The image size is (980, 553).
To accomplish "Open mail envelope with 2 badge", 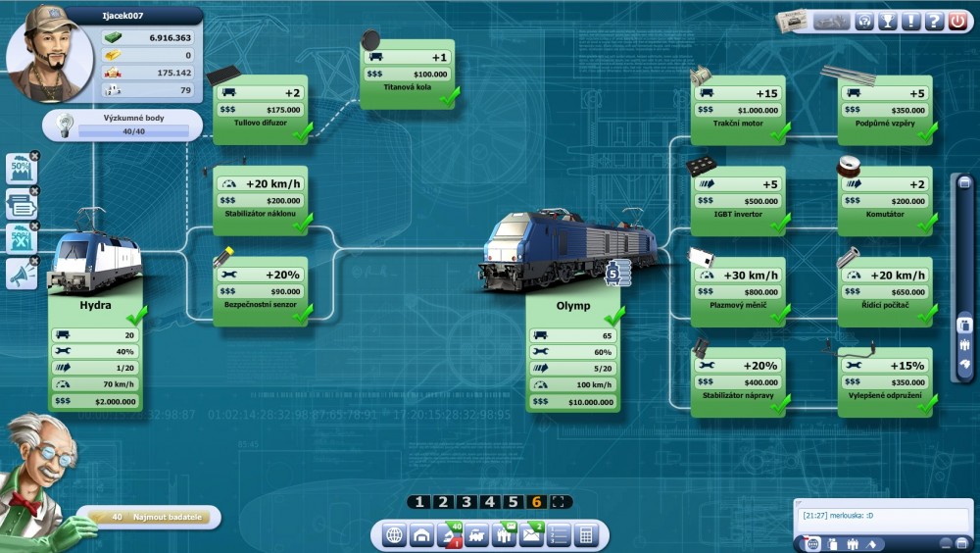I will (532, 535).
